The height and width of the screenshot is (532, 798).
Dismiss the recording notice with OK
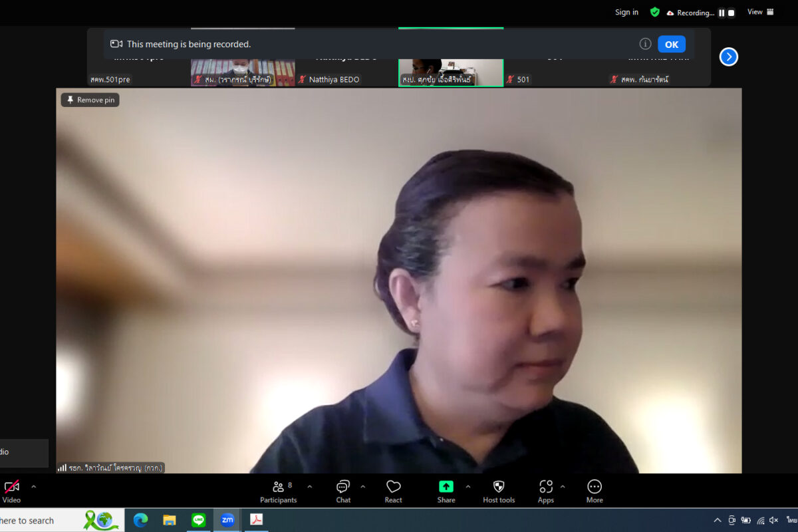point(671,45)
